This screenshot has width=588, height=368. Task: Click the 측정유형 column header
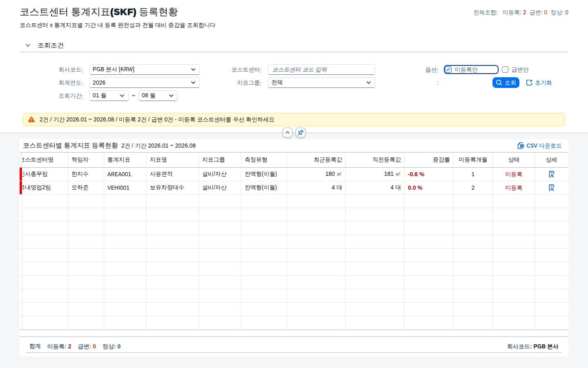[x=264, y=160]
